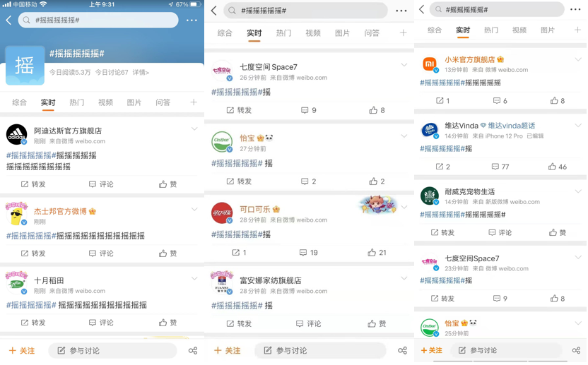The height and width of the screenshot is (365, 588).
Task: Tap the hashtag in 十月稻田 post text
Action: [31, 305]
